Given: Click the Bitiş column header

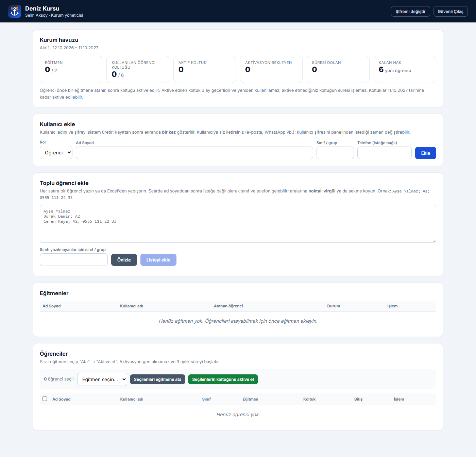Looking at the screenshot, I should pos(358,399).
